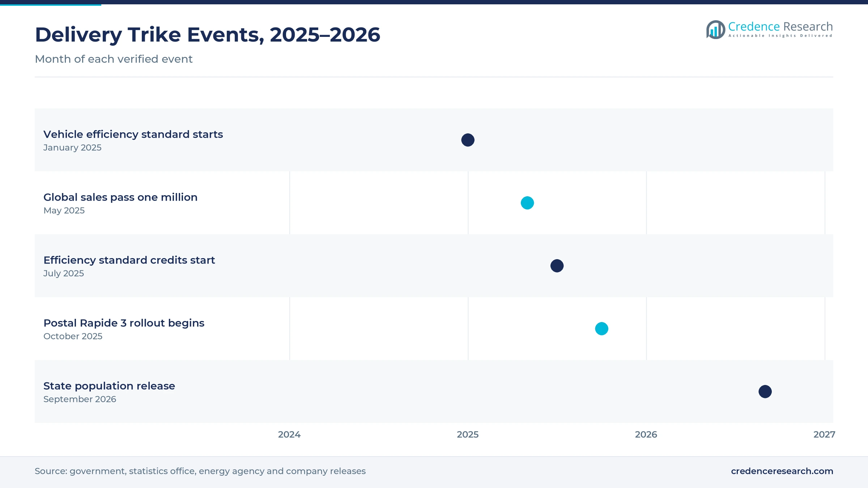Click the 'Efficiency standard credits start' label
Viewport: 868px width, 488px height.
coord(129,260)
